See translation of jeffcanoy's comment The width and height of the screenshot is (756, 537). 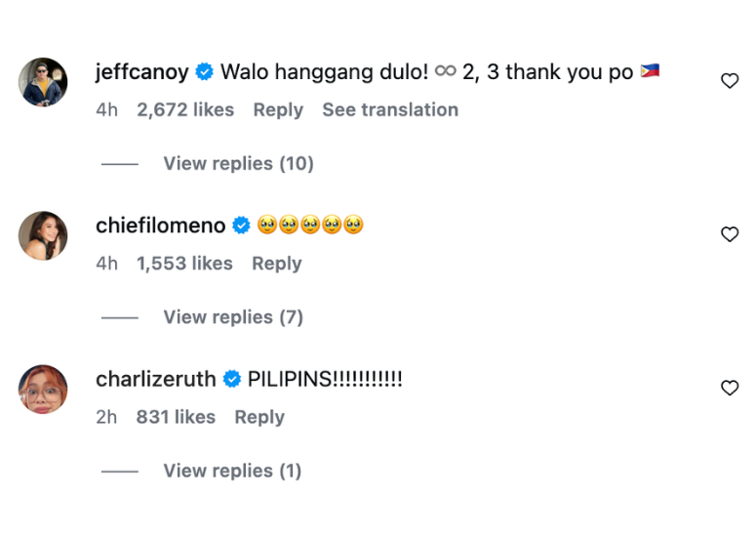[x=390, y=110]
